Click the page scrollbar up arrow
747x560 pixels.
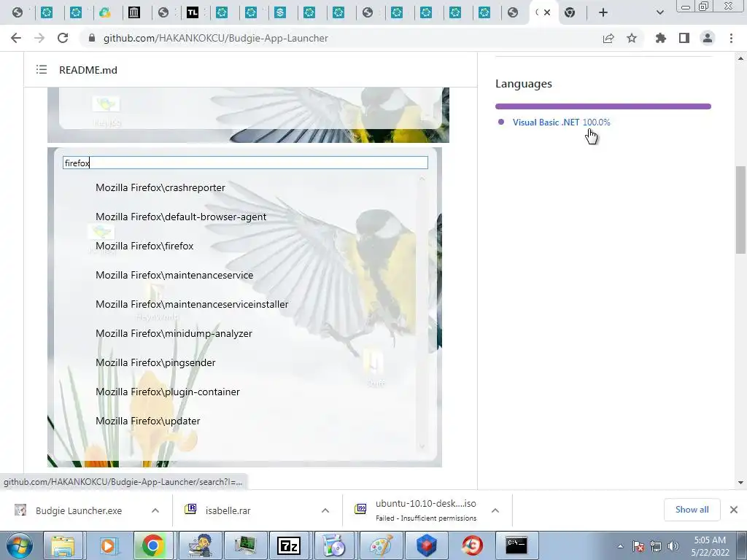[x=740, y=58]
